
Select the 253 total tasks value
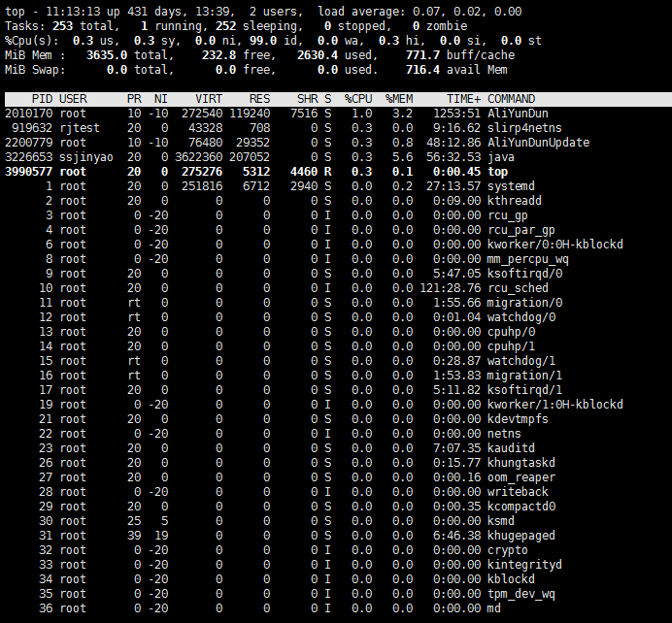click(x=62, y=26)
